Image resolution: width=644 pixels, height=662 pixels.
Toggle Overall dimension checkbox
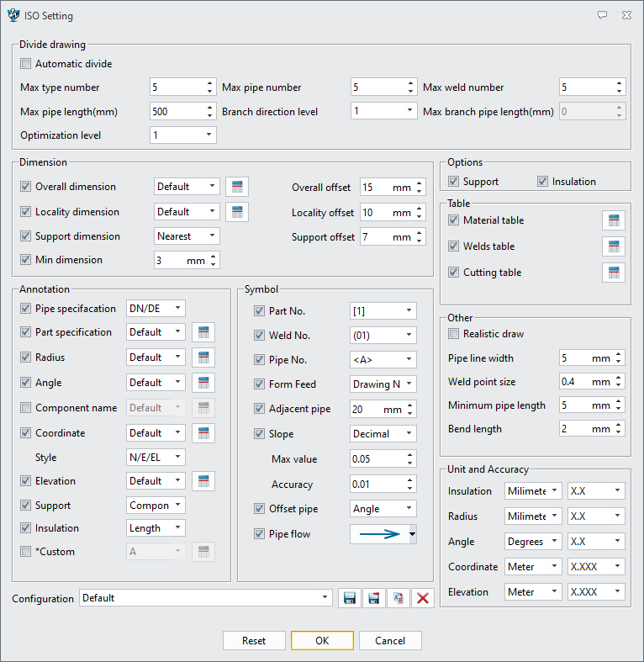point(26,187)
